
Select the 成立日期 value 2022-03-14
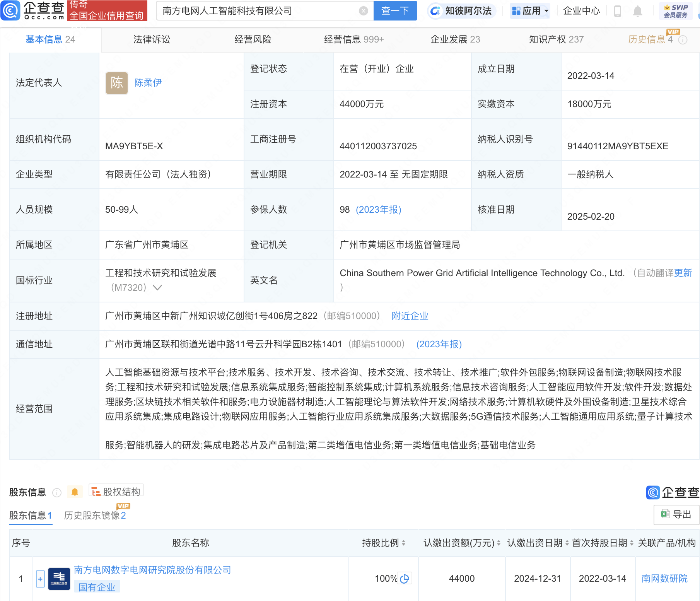591,76
